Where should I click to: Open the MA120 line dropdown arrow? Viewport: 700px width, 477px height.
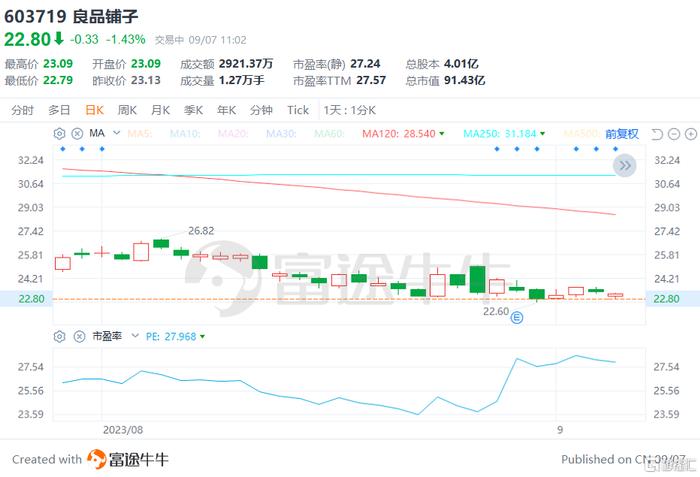pyautogui.click(x=442, y=134)
